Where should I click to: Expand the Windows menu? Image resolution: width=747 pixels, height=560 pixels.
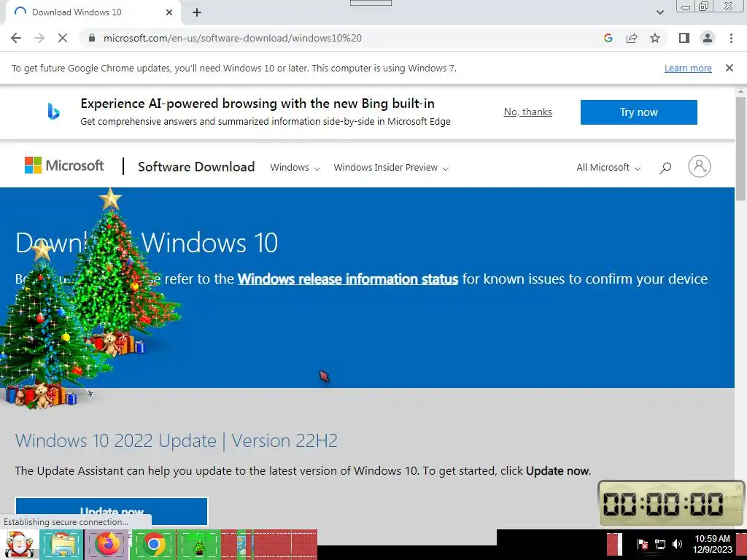295,168
